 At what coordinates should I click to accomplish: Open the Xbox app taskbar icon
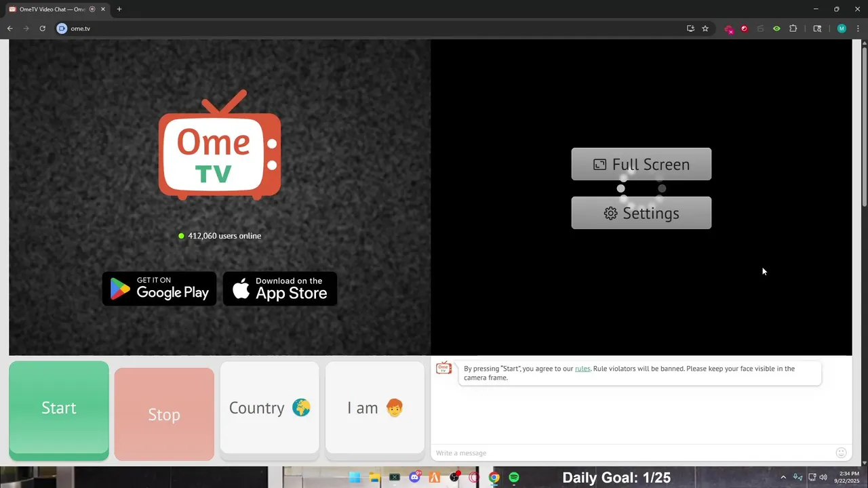395,477
